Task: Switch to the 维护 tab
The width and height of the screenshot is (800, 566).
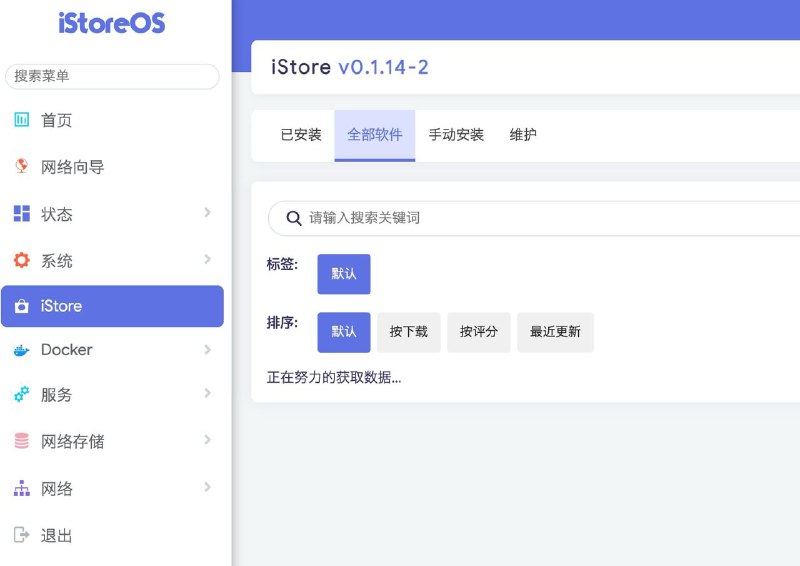Action: (x=523, y=135)
